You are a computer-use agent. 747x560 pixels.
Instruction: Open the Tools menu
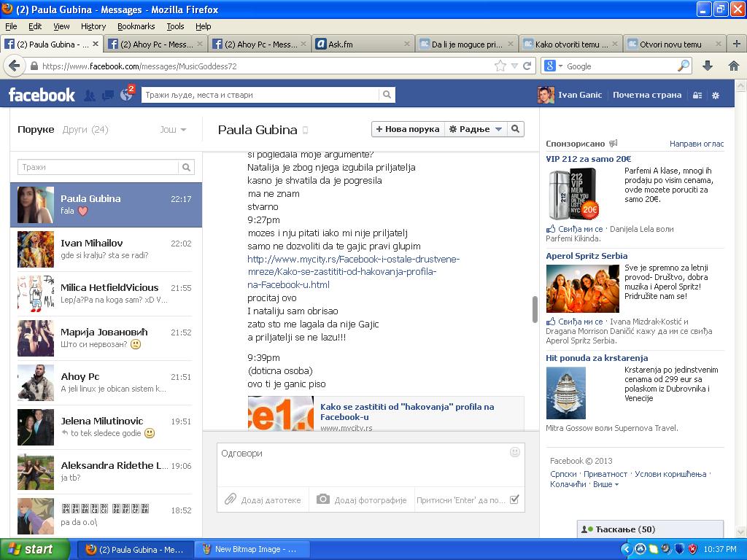click(x=175, y=26)
